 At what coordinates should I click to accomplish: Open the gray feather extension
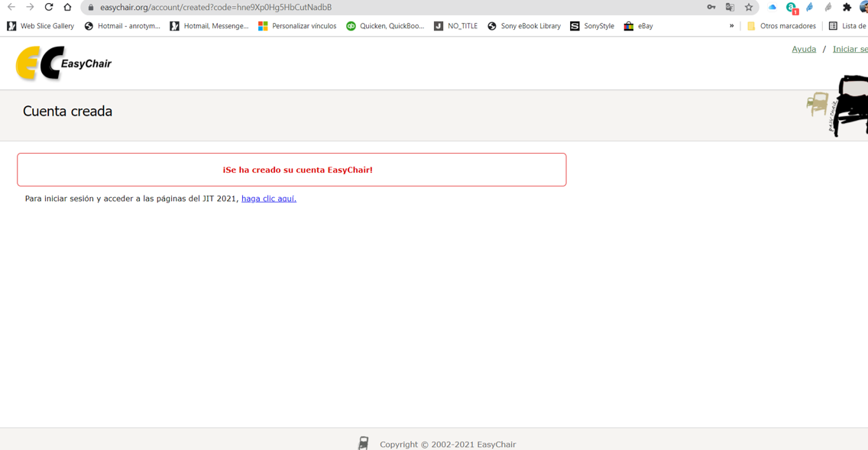828,7
